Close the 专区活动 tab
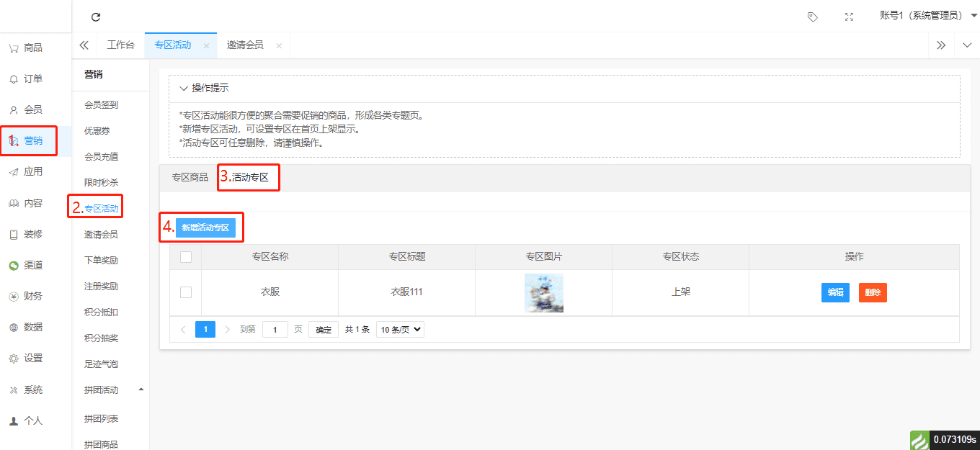Viewport: 980px width, 450px height. [x=206, y=45]
